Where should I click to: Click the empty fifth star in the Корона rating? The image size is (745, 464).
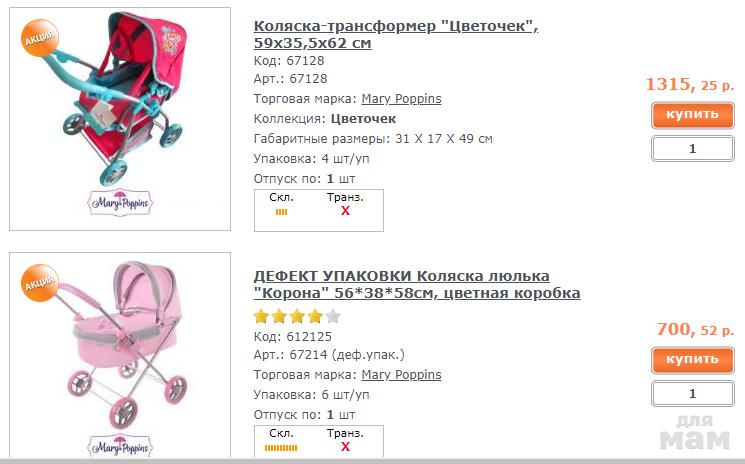point(333,317)
